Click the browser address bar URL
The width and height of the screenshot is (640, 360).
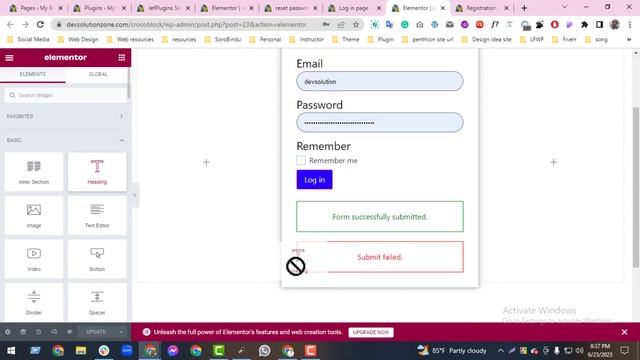[x=187, y=24]
